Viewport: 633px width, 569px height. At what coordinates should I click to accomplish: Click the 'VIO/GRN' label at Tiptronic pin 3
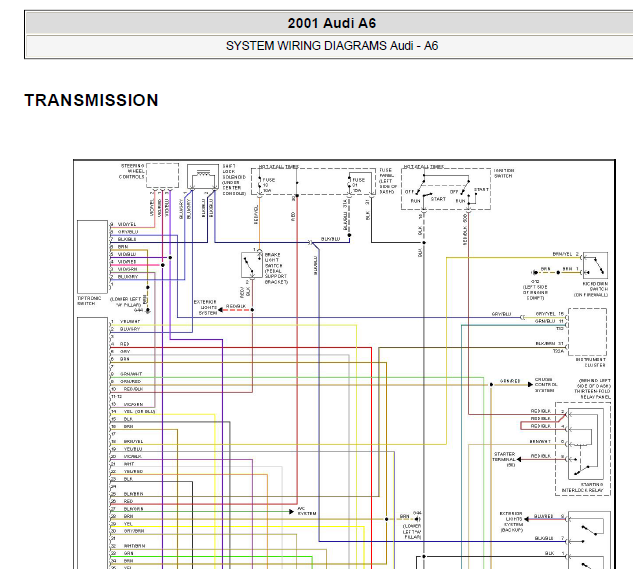127,269
